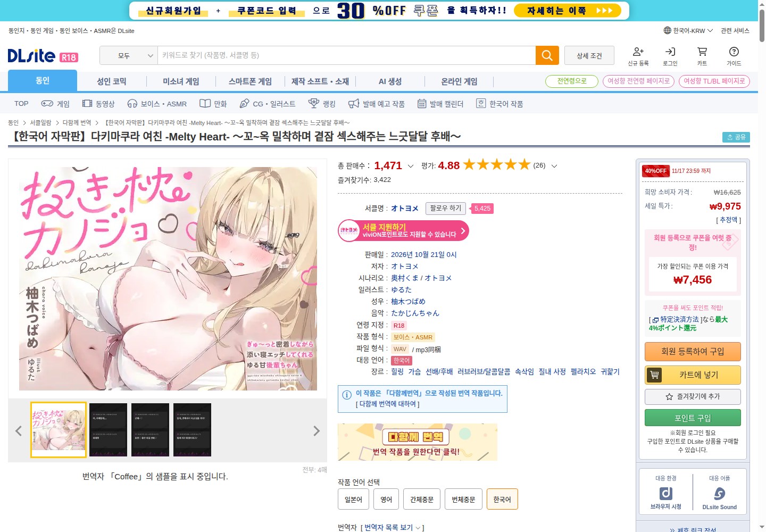Click the 즐겨찾기에 추가 button

[693, 396]
